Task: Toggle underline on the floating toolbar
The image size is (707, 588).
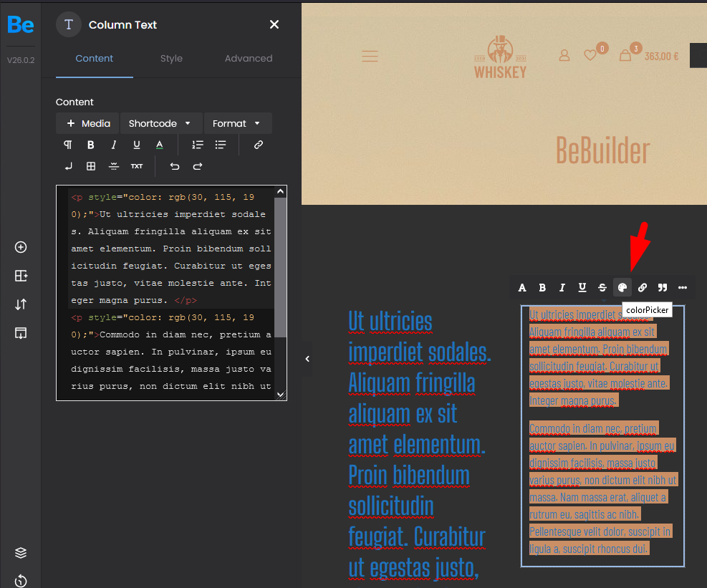Action: (x=582, y=287)
